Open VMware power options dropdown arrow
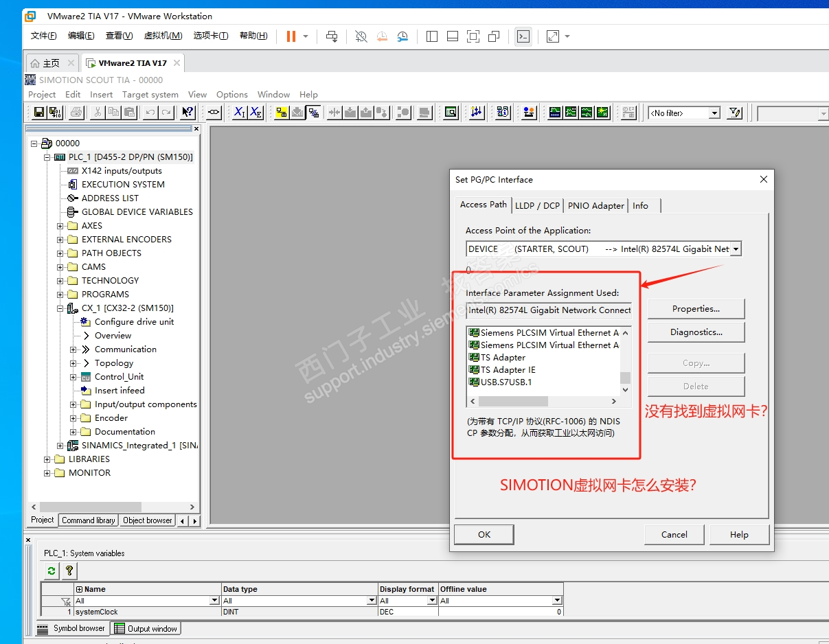Screen dimensions: 829x644 tap(306, 36)
